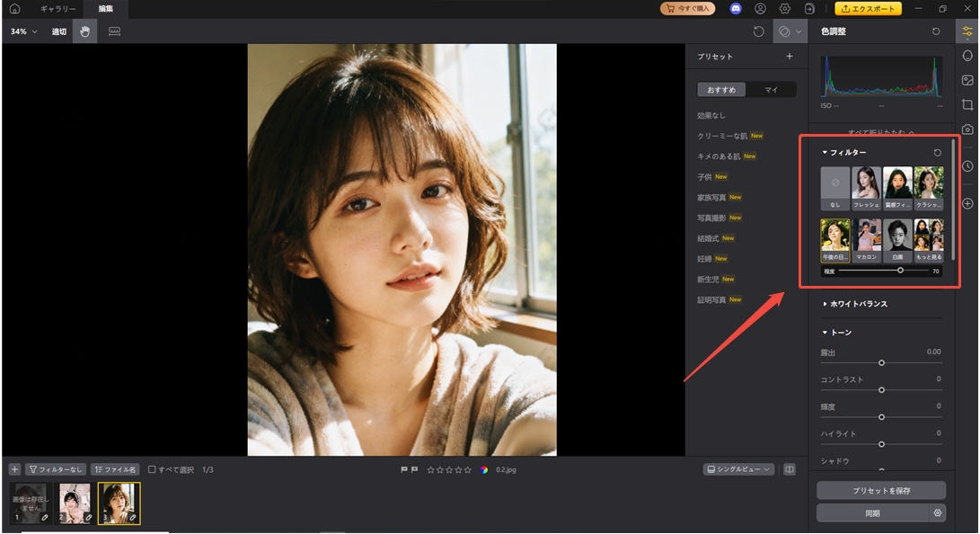The width and height of the screenshot is (980, 534).
Task: Give the photo a one-star rating
Action: click(430, 468)
